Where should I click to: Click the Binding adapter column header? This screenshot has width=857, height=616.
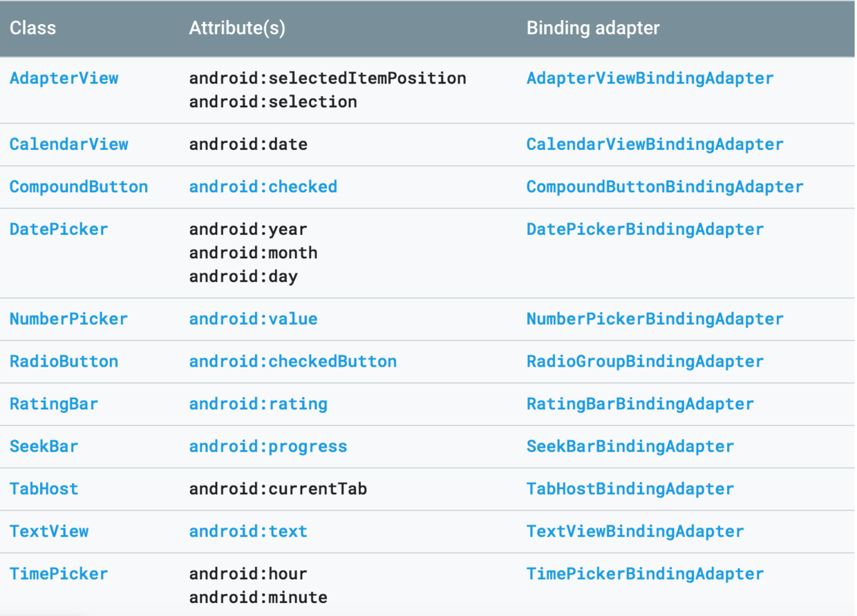click(593, 28)
